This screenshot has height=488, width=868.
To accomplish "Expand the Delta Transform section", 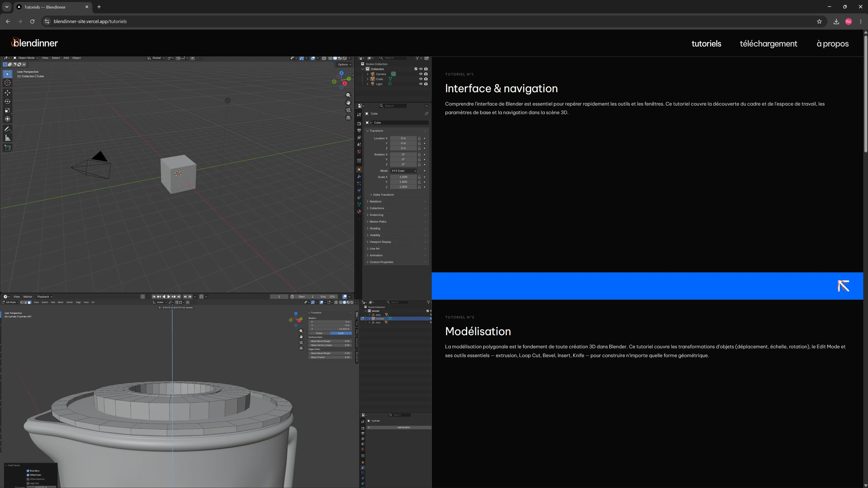I will click(x=382, y=195).
